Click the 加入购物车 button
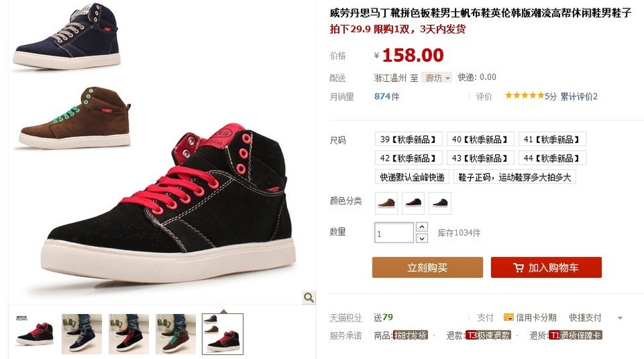 pos(546,268)
